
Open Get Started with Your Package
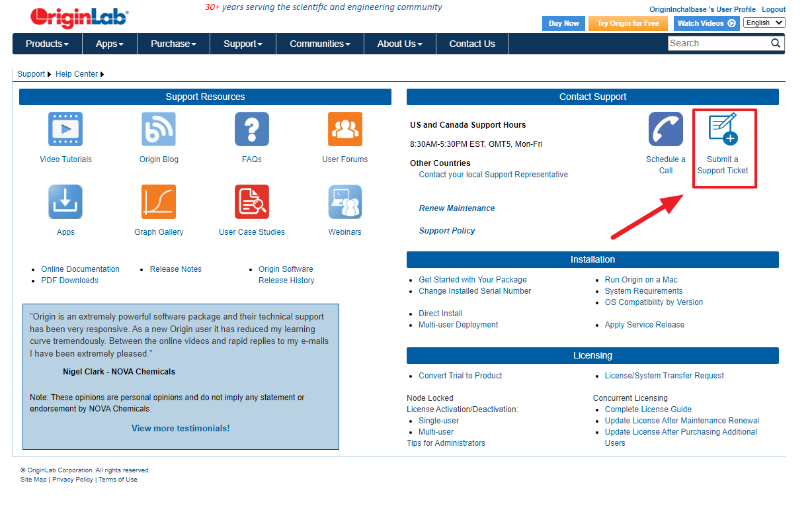(473, 280)
